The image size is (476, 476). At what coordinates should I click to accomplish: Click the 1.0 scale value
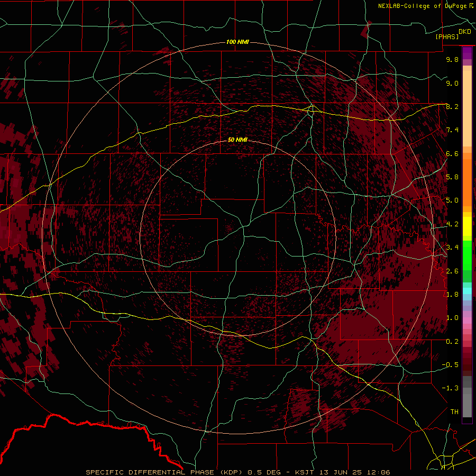click(452, 318)
